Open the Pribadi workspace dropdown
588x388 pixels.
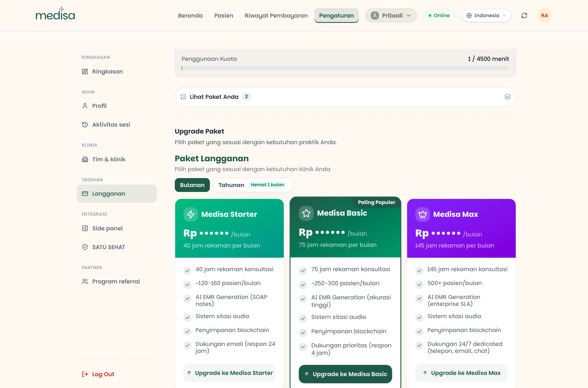point(391,16)
